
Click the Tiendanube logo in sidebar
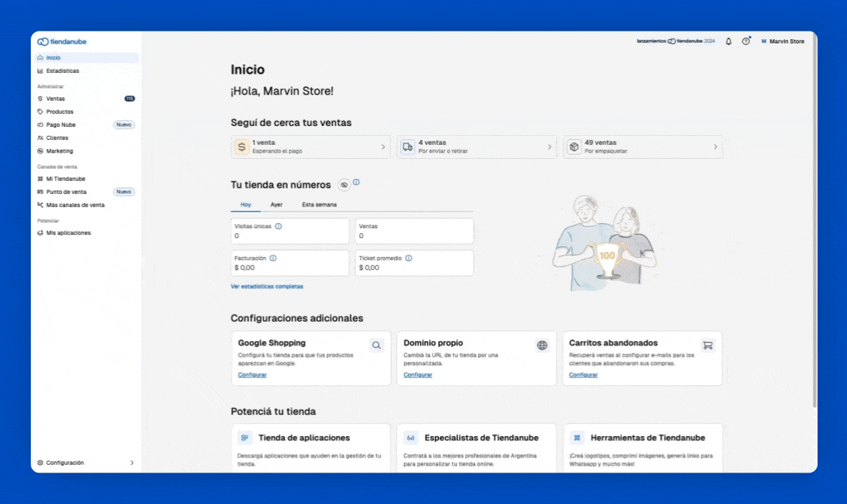pos(62,42)
